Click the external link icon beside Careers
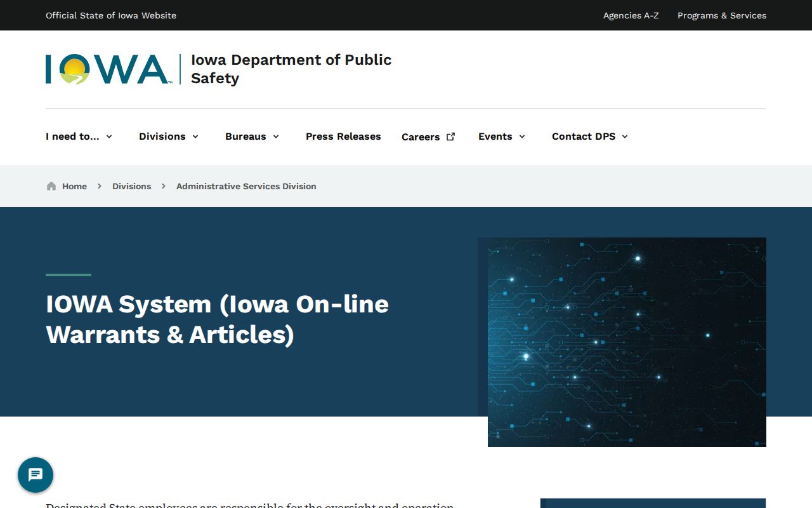Viewport: 812px width, 508px height. click(451, 137)
